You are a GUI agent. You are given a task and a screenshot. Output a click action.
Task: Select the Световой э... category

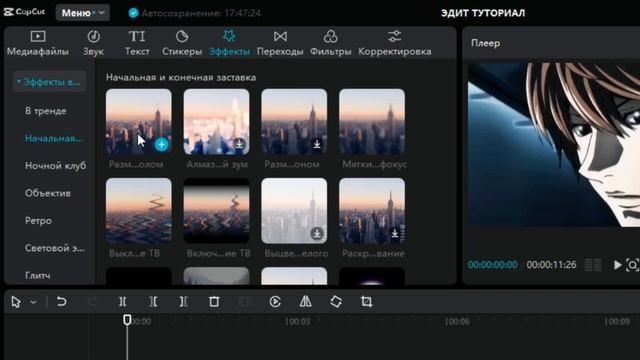(55, 248)
